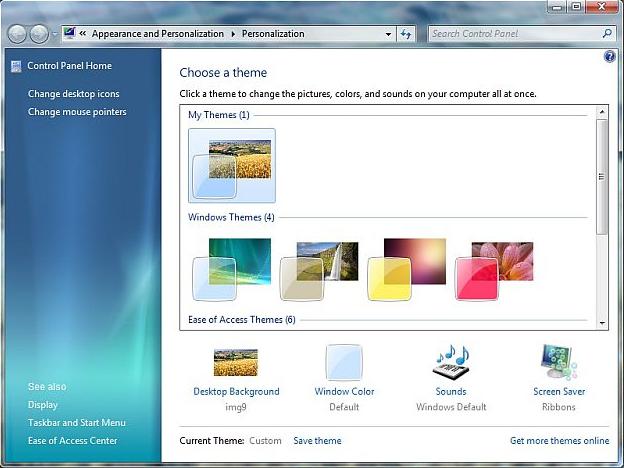Select the pink flower Windows theme
The width and height of the screenshot is (624, 468).
click(x=494, y=271)
